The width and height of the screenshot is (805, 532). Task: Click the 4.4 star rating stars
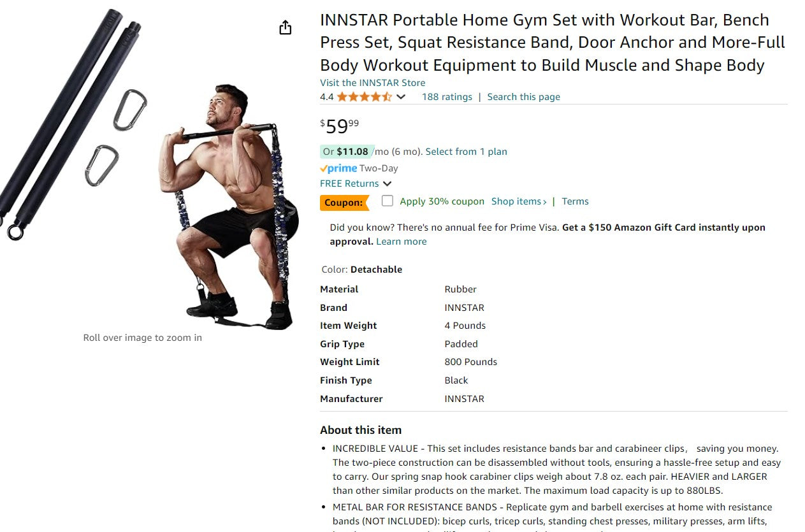(x=363, y=96)
